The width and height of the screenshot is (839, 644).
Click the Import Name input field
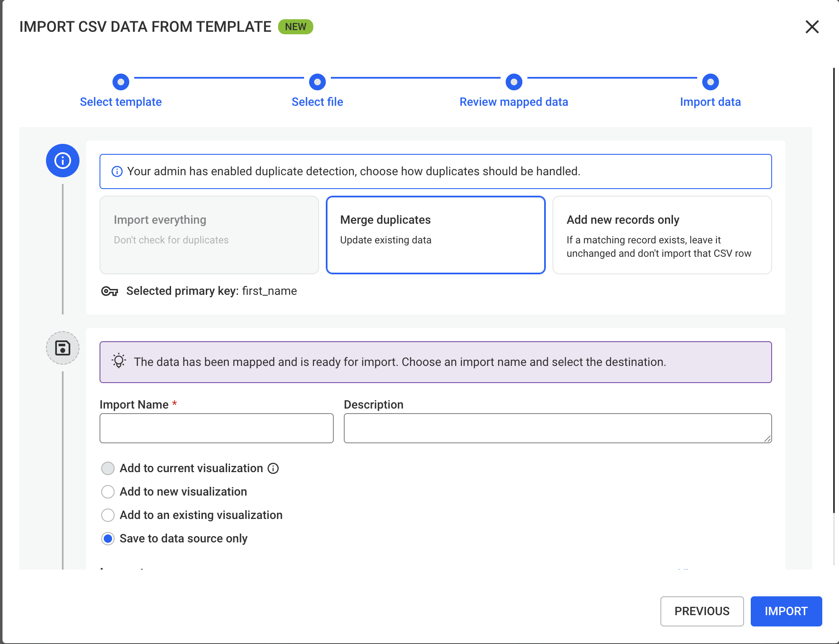pyautogui.click(x=217, y=428)
